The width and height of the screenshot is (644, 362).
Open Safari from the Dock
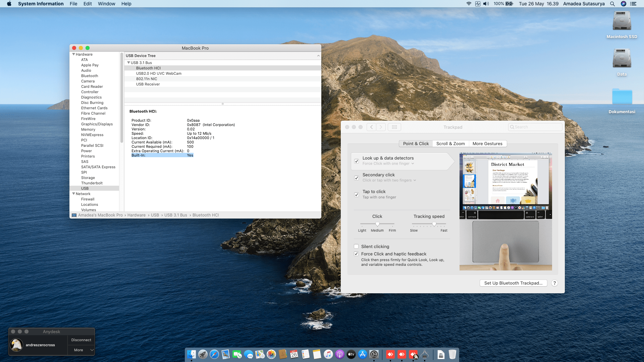click(214, 354)
